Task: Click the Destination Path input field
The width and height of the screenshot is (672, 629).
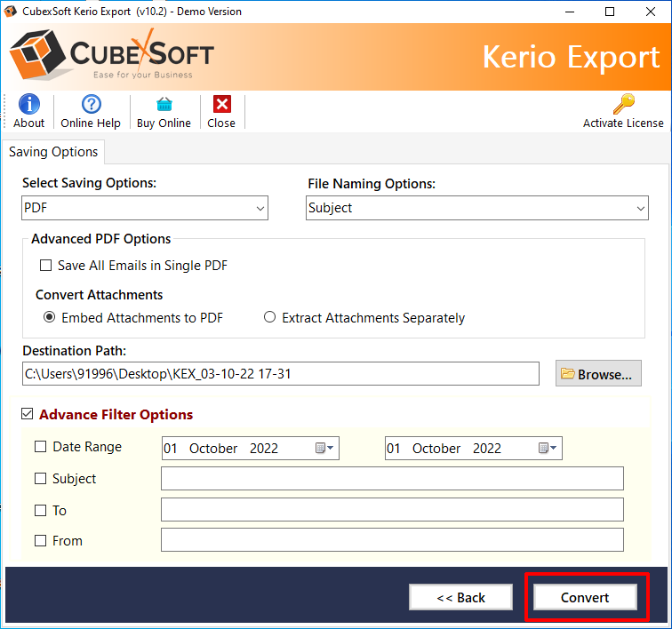Action: [281, 374]
